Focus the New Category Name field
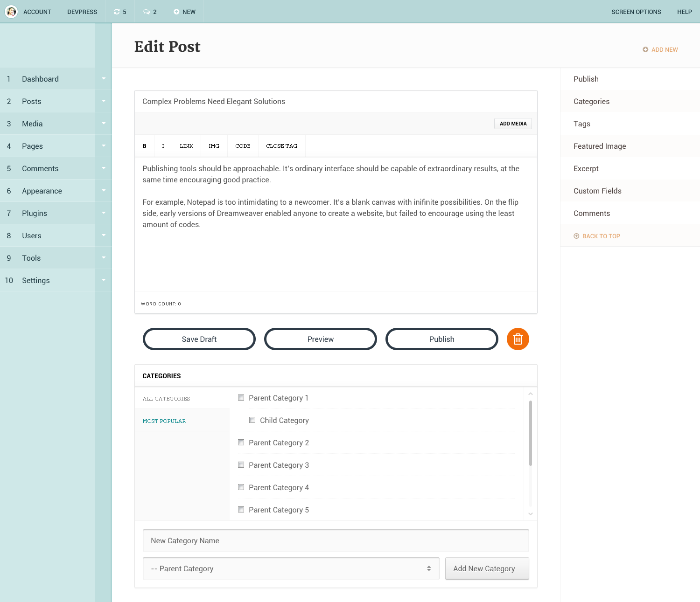 336,540
